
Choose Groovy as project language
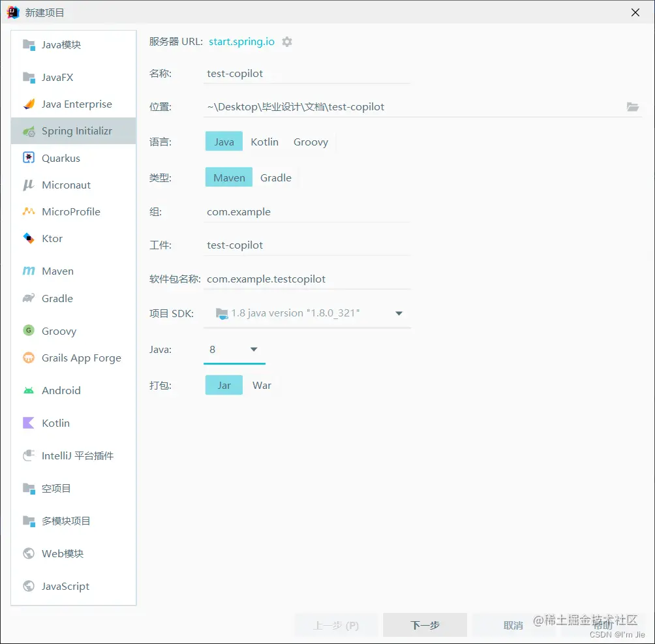pyautogui.click(x=311, y=142)
